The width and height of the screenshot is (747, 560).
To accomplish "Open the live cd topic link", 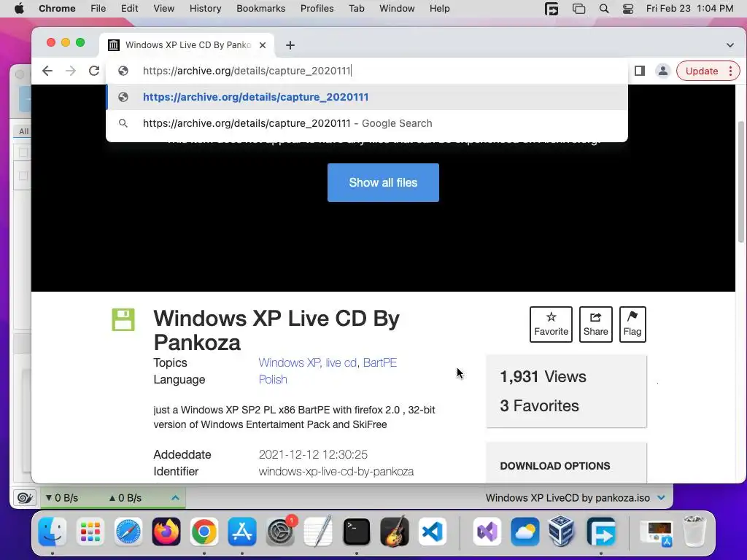I will coord(341,363).
